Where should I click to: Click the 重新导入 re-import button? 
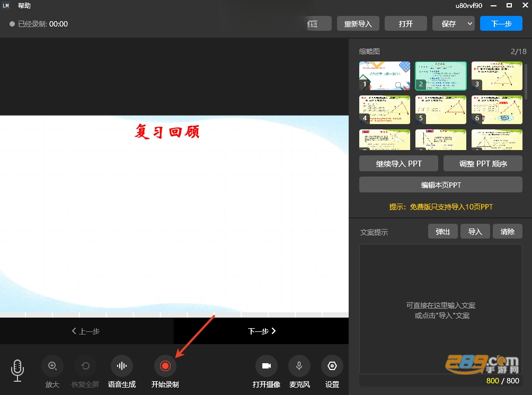coord(358,23)
